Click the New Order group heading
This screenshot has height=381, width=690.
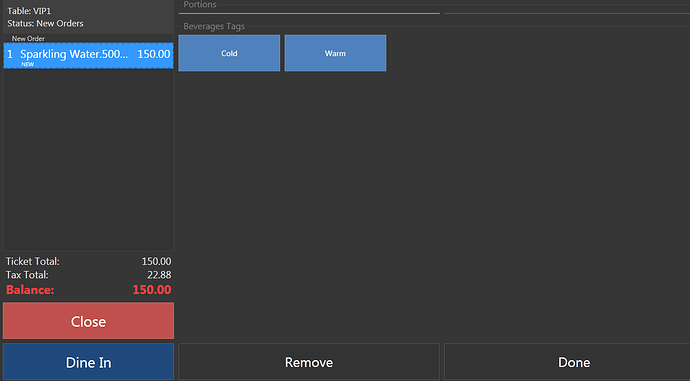tap(28, 39)
